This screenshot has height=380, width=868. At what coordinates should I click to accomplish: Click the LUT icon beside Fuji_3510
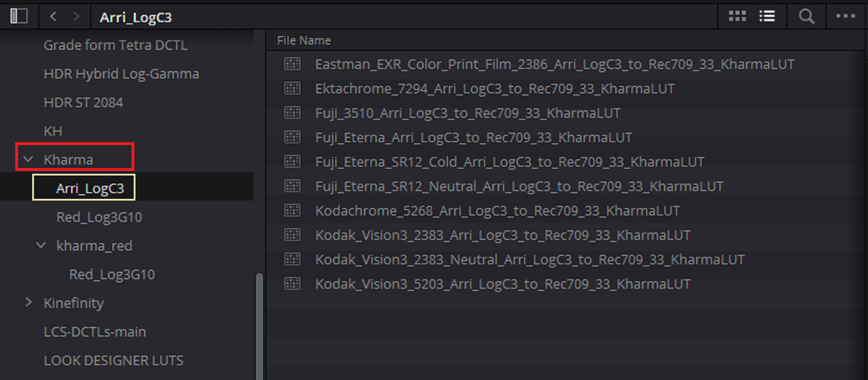pyautogui.click(x=292, y=113)
